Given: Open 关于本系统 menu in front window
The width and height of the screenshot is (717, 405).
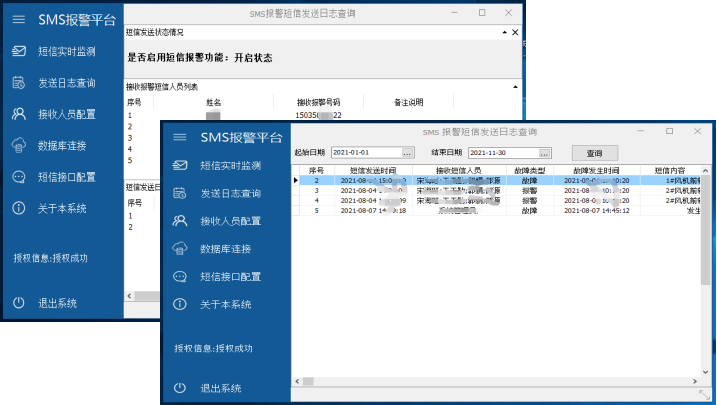Looking at the screenshot, I should 225,305.
